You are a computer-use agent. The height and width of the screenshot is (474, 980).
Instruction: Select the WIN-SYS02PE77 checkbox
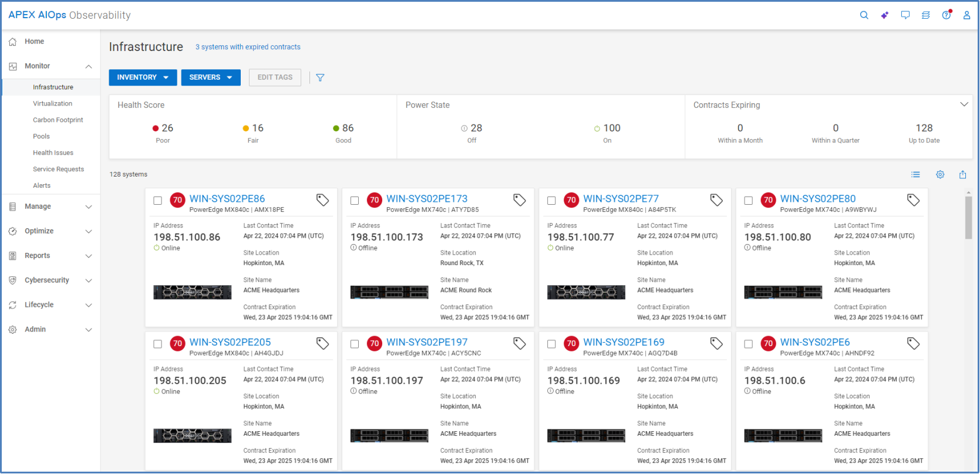coord(551,201)
